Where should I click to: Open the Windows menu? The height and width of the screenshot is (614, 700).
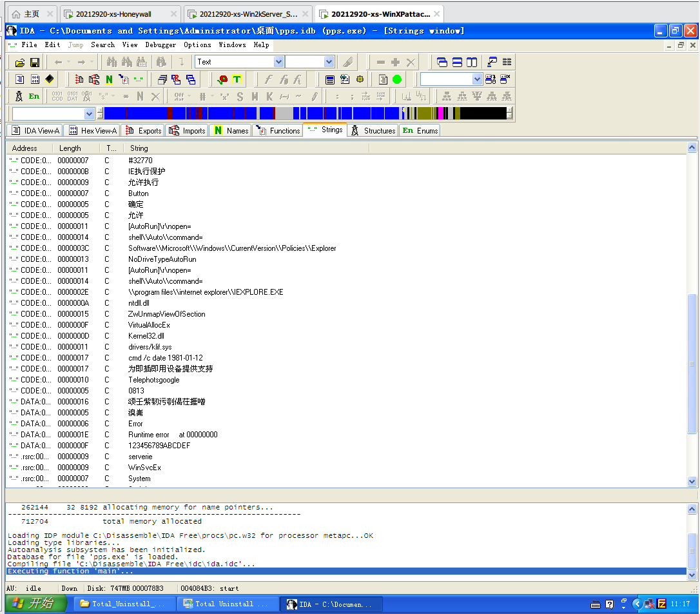232,45
